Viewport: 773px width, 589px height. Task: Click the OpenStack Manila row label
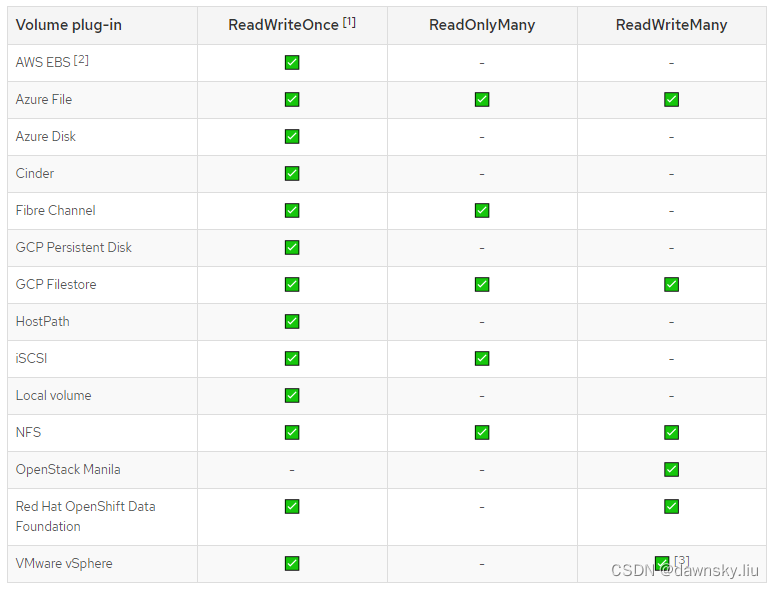pos(68,469)
